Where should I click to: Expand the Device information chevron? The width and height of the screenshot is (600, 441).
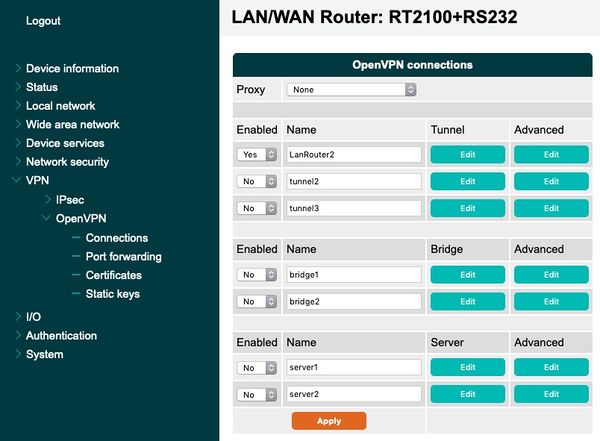[18, 68]
